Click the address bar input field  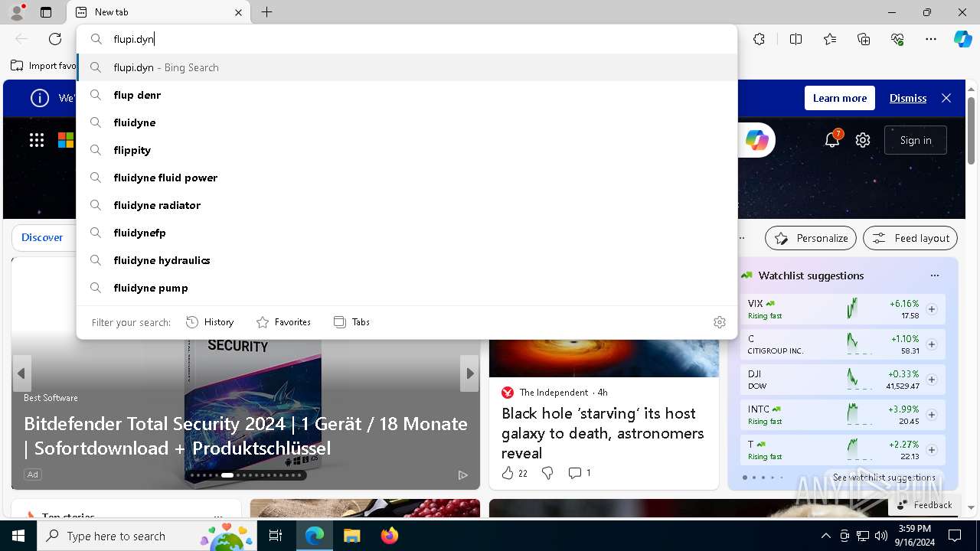(407, 39)
